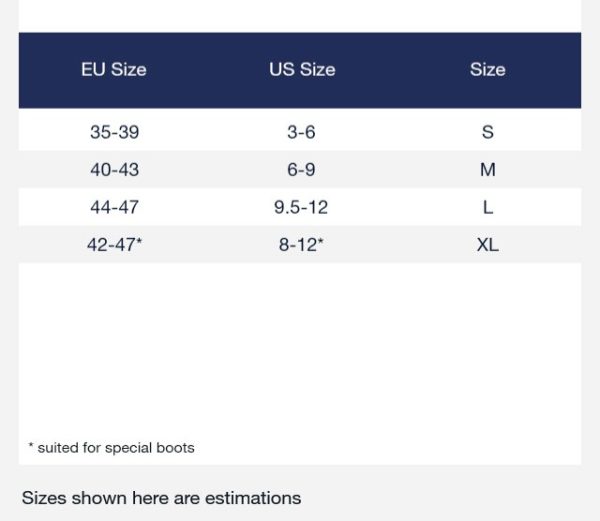The height and width of the screenshot is (521, 600).
Task: Click the US Size column header
Action: 302,70
